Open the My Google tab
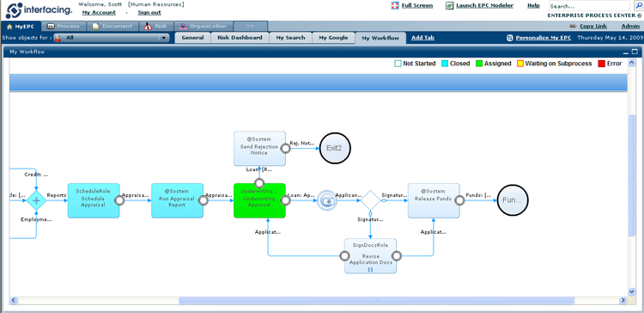This screenshot has height=313, width=644. tap(333, 38)
